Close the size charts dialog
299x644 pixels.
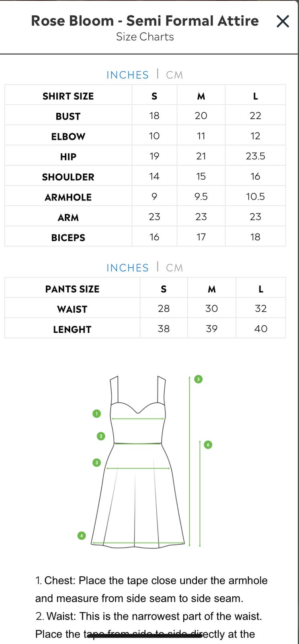point(283,21)
